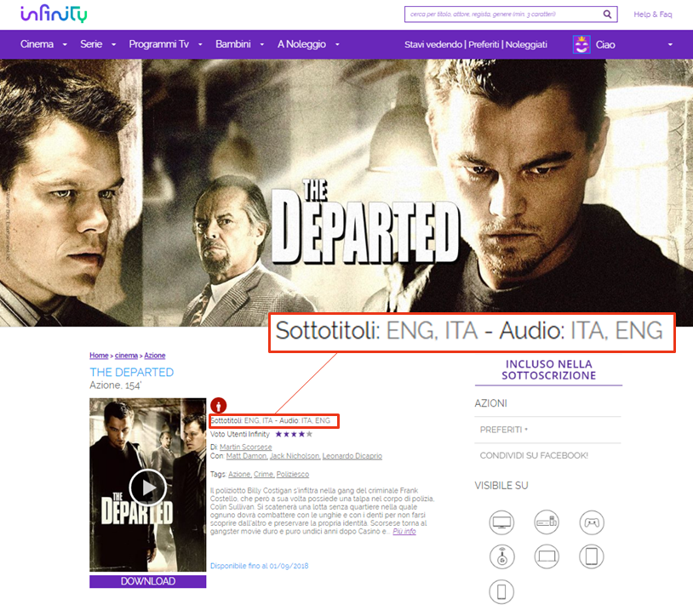This screenshot has height=616, width=693.
Task: Open the Bambini menu
Action: tap(233, 44)
